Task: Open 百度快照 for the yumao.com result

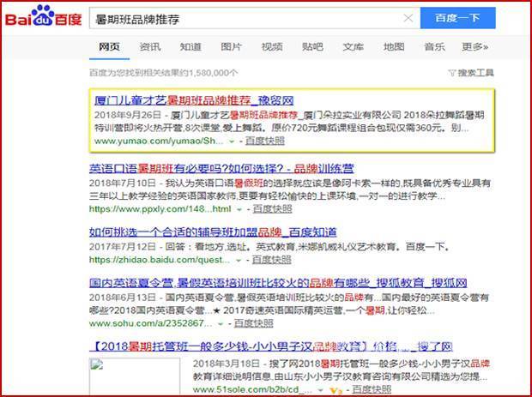Action: [264, 141]
